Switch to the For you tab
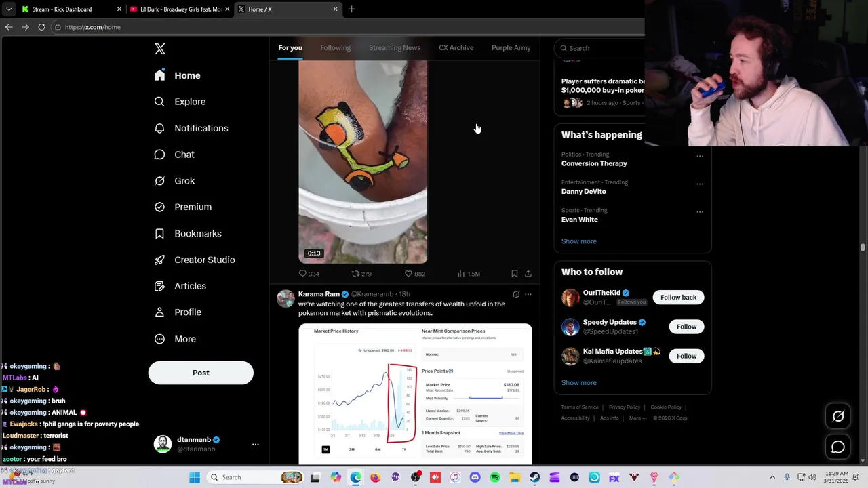868x488 pixels. tap(290, 47)
